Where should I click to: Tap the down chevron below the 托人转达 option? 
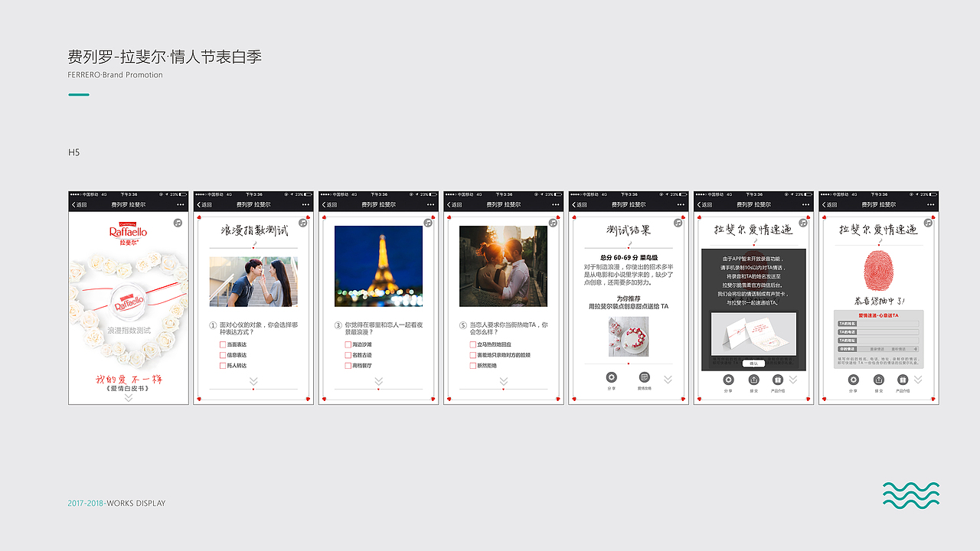[x=253, y=380]
